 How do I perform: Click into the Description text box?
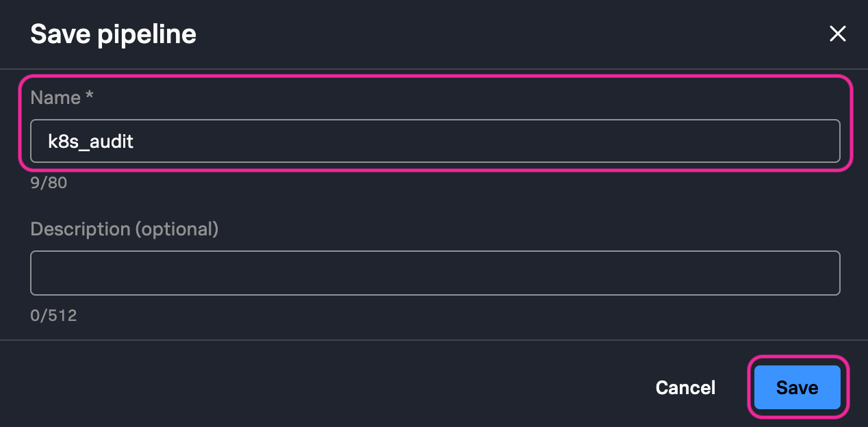[x=435, y=273]
